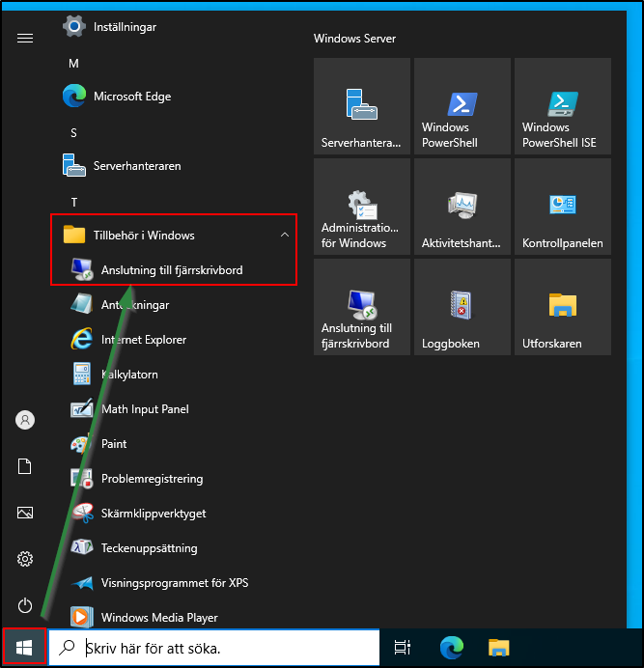Open the Utforskaren tile

click(x=563, y=307)
